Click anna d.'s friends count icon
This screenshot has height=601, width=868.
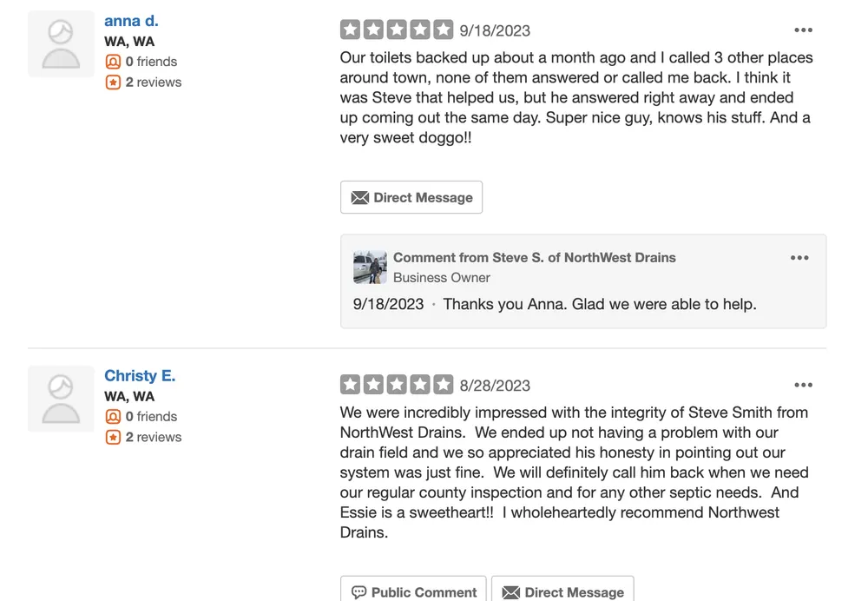tap(113, 62)
